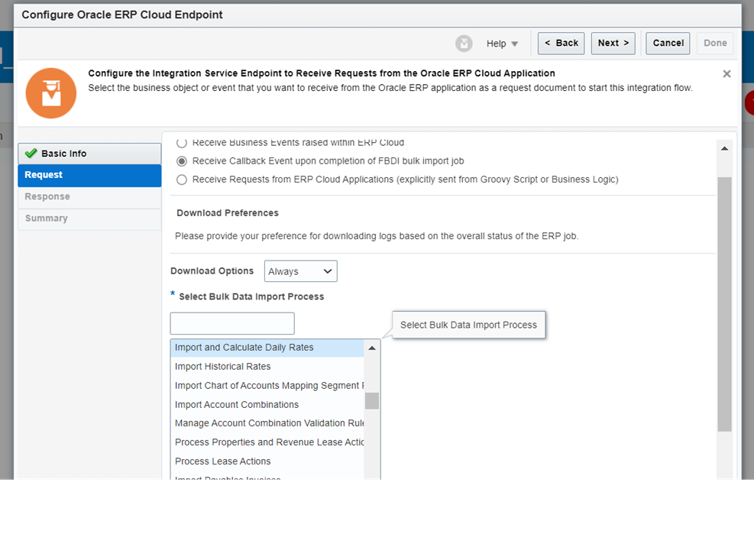
Task: Dismiss the info banner with the X
Action: pos(726,73)
